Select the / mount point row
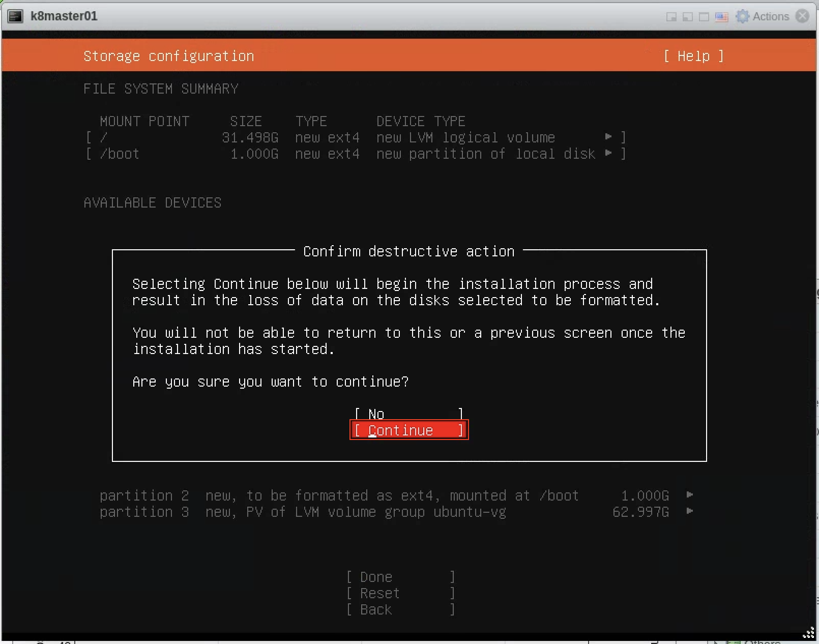Image resolution: width=819 pixels, height=644 pixels. click(356, 137)
